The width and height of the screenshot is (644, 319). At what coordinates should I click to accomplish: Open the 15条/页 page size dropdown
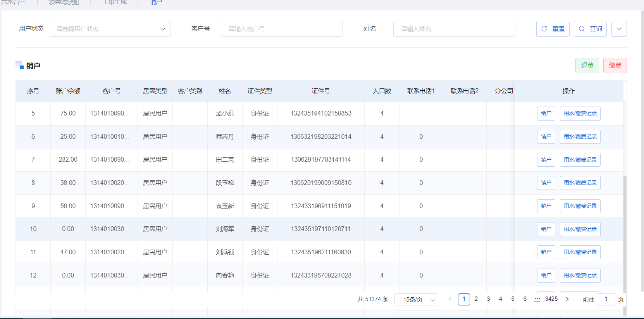click(416, 299)
